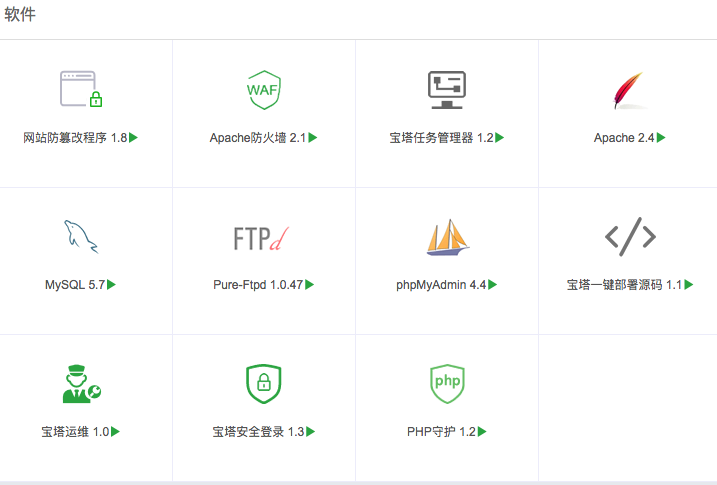Click the green arrow next to 宝塔运维 1.0
Screen dimensions: 717x485
(x=115, y=432)
